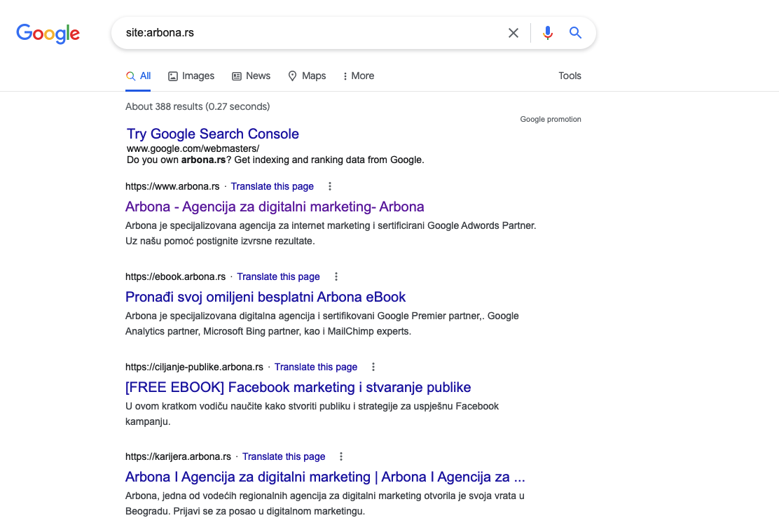This screenshot has width=779, height=532.
Task: Click the www.google.com/webmasters/ URL text
Action: click(x=193, y=148)
